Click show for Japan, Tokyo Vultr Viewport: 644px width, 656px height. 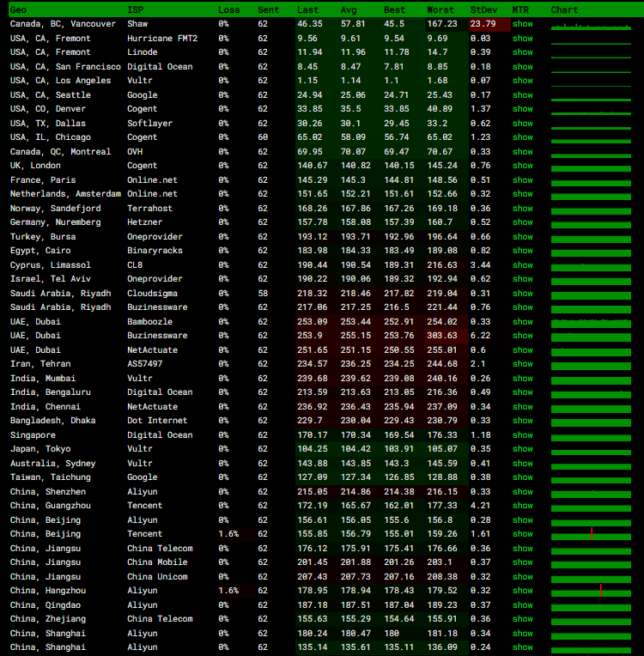[523, 449]
